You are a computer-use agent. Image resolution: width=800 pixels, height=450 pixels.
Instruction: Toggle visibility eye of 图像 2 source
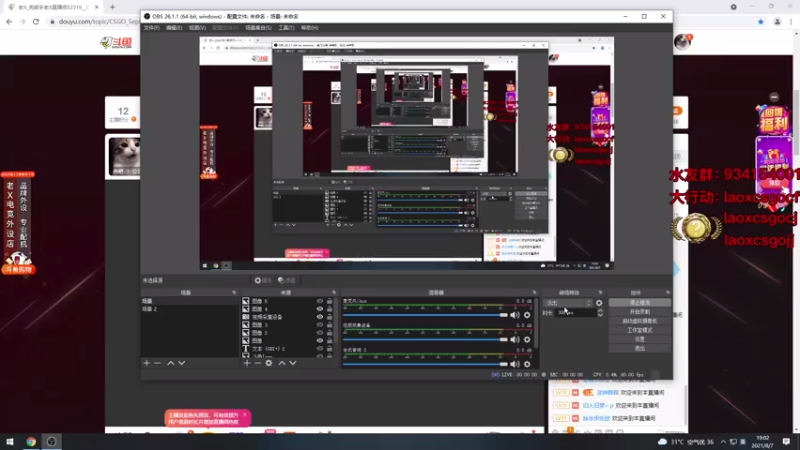[x=320, y=332]
